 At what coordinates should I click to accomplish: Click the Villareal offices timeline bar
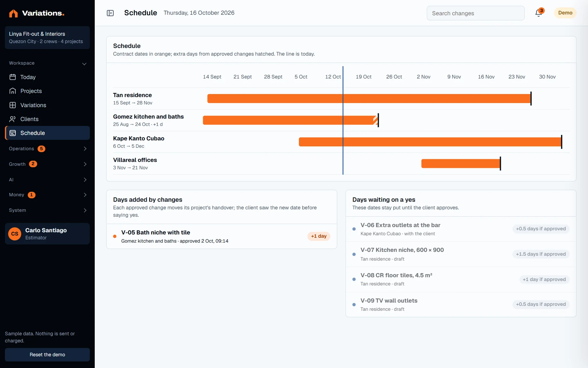click(461, 164)
